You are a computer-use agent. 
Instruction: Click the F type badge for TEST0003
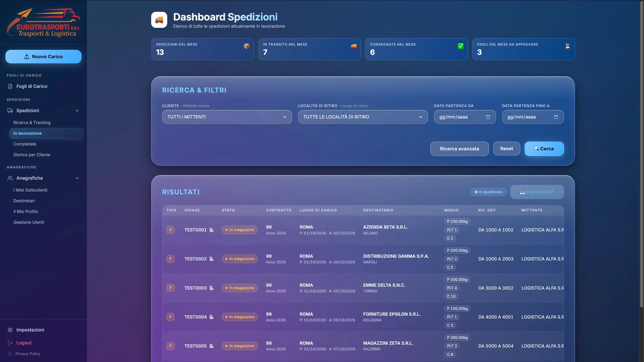[x=170, y=288]
